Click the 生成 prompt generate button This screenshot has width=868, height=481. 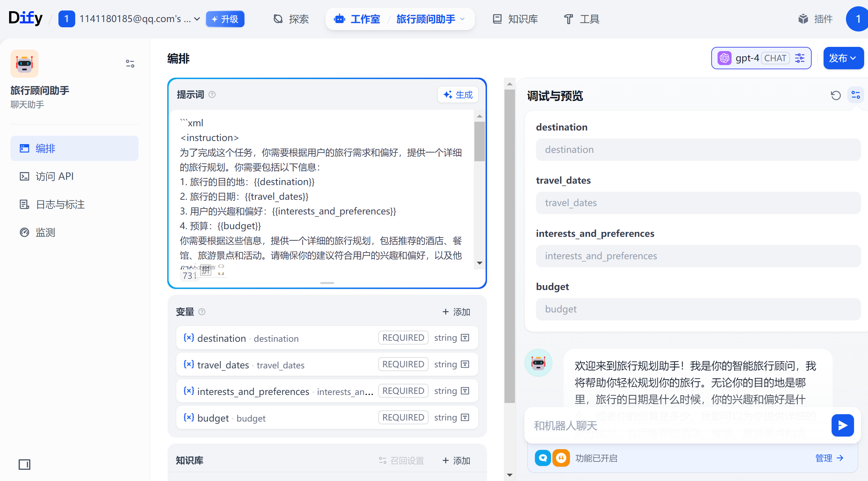click(x=458, y=94)
